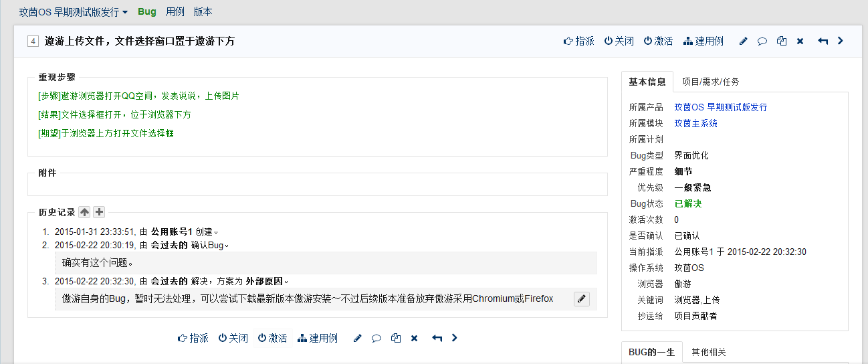Open the 玫茵主系统 module link

(695, 123)
